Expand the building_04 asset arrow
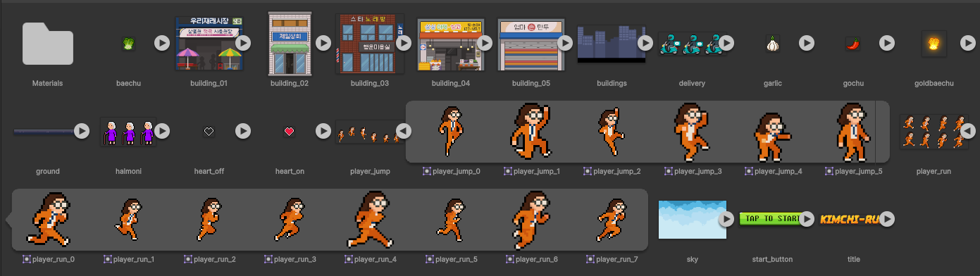 pos(485,44)
